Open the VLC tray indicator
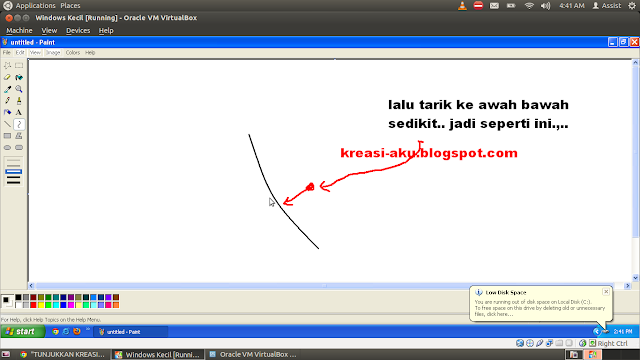 462,6
